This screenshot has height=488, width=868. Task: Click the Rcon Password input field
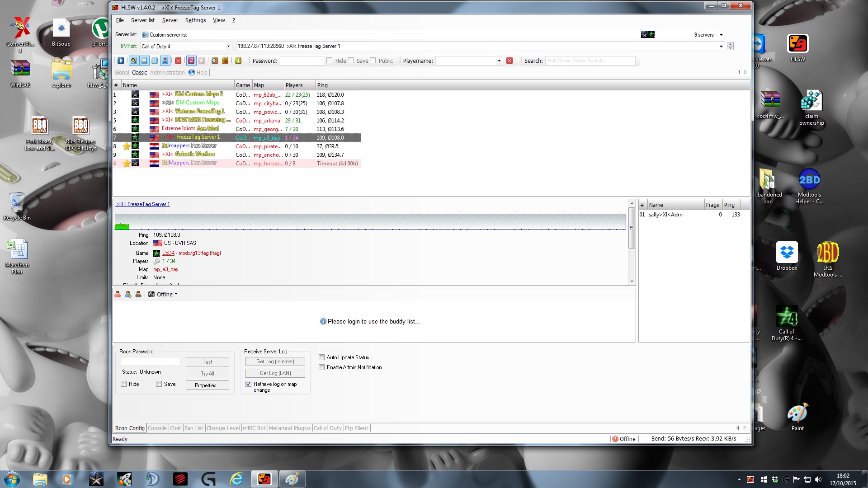point(151,361)
